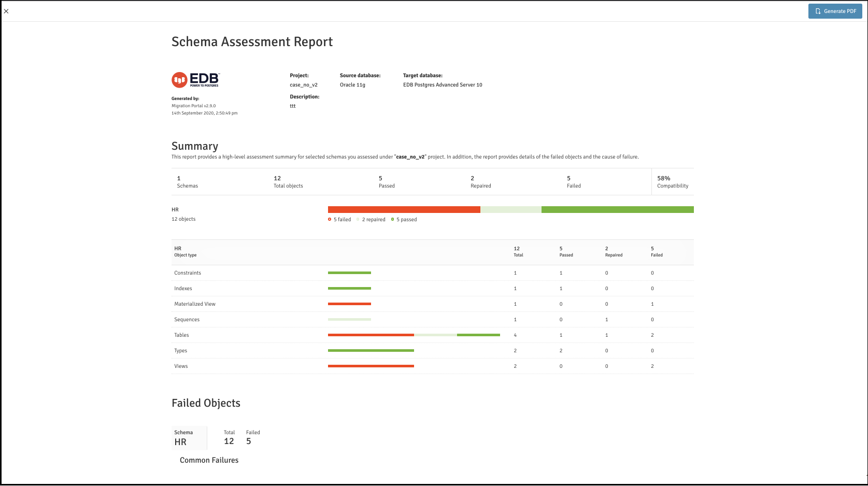Select the Types row label
The width and height of the screenshot is (868, 486).
[x=180, y=351]
